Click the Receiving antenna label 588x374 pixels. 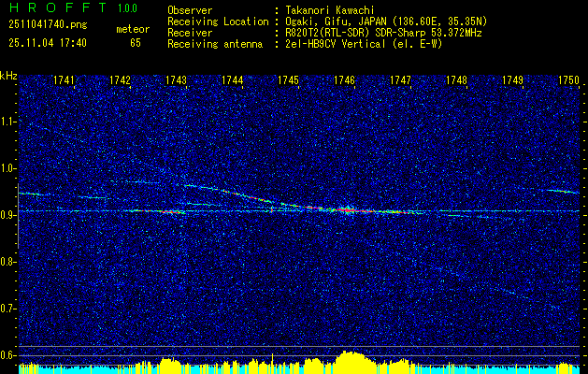coord(215,44)
